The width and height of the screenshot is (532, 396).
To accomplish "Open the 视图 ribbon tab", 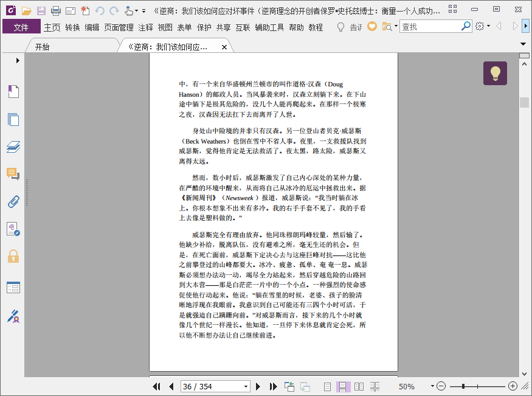I will pos(165,27).
